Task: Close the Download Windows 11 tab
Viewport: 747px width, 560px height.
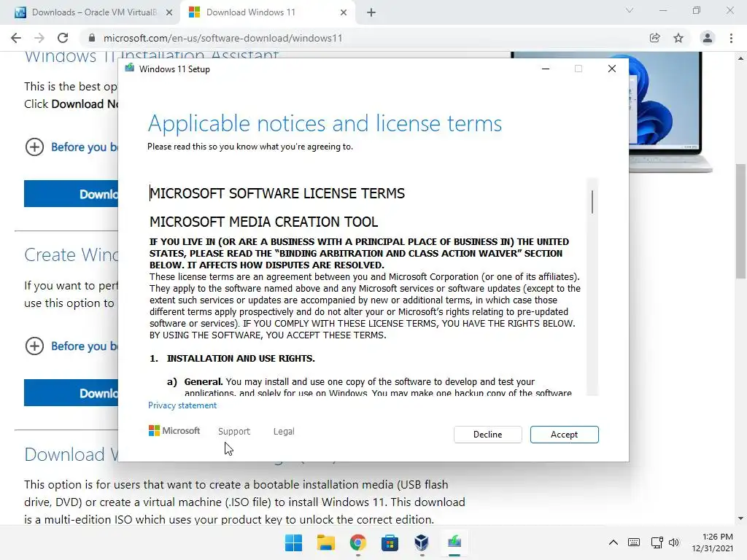Action: 344,12
